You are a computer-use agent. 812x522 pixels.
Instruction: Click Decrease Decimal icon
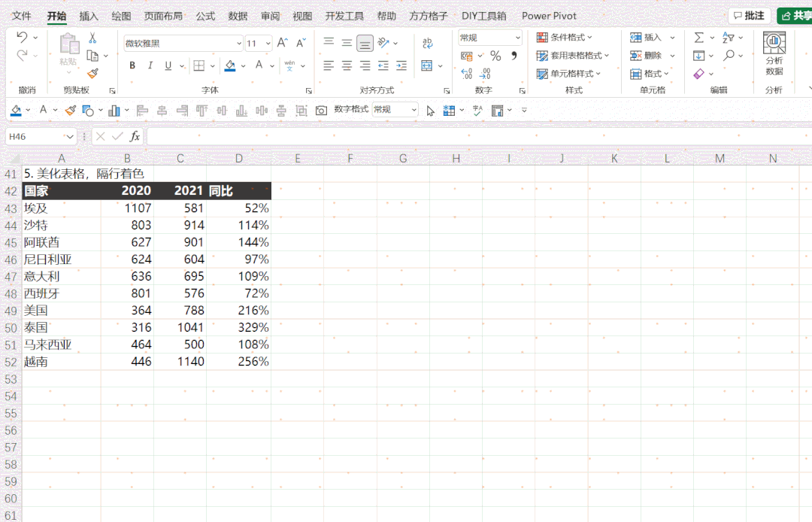tap(485, 74)
